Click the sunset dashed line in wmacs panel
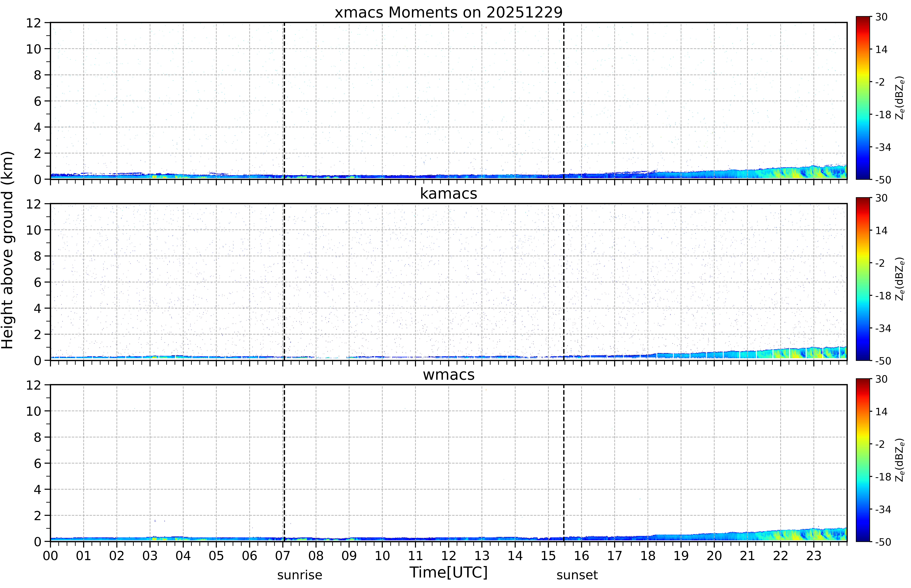The width and height of the screenshot is (911, 588). (x=564, y=463)
